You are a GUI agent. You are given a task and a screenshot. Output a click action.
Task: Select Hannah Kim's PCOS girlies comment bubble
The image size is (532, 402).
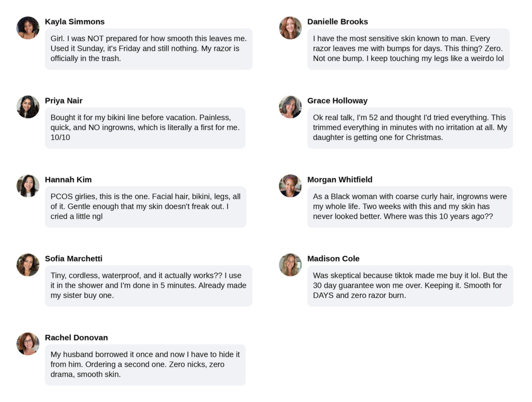(145, 207)
